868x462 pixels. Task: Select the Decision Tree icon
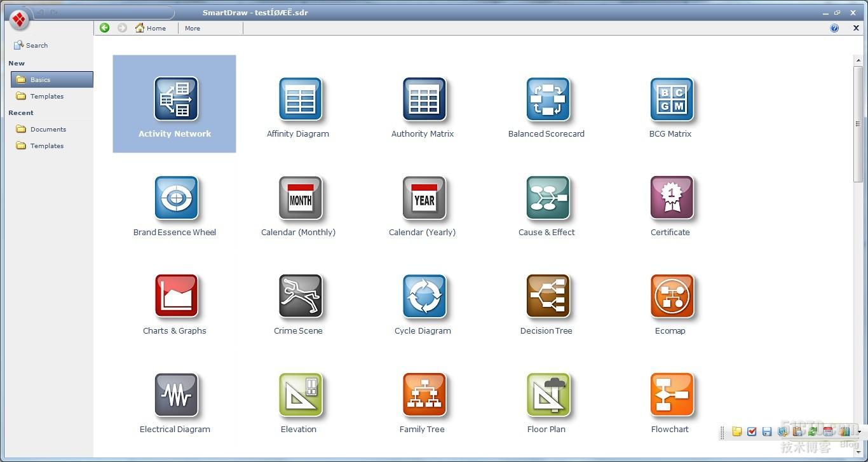click(548, 296)
